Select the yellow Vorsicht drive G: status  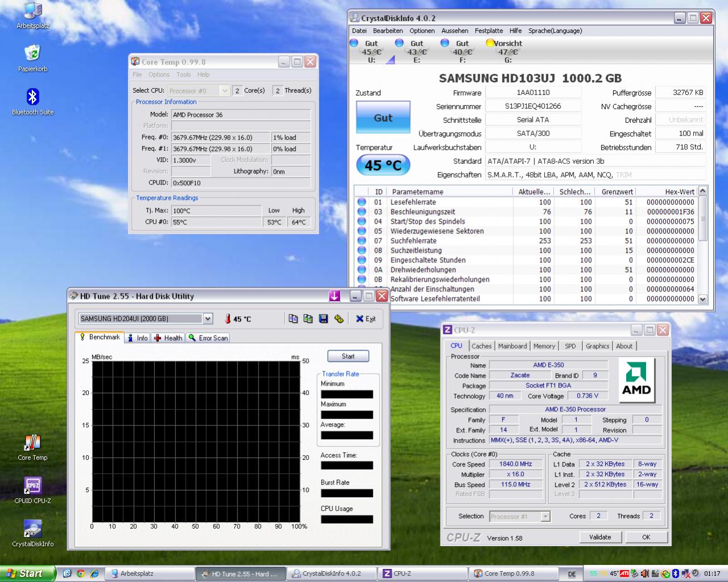(x=504, y=51)
